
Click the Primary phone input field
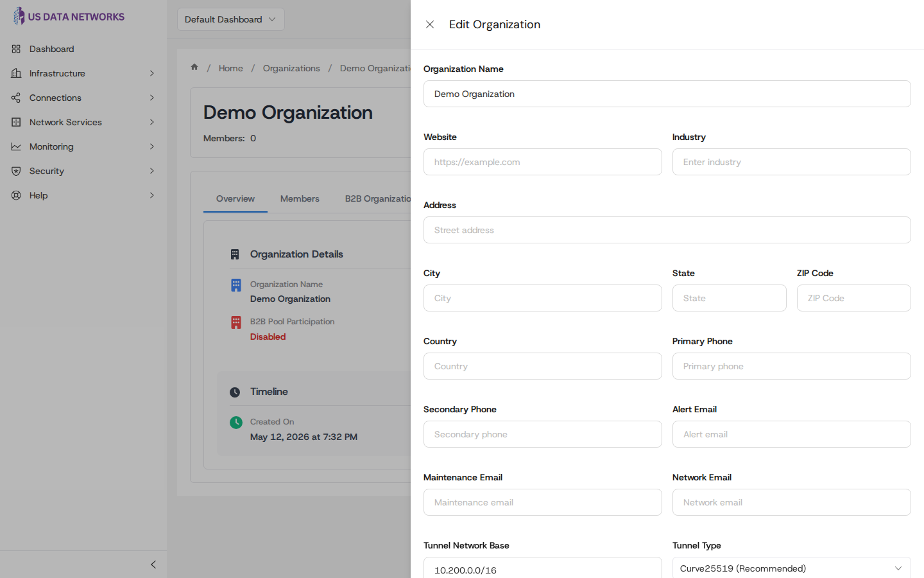pos(792,366)
